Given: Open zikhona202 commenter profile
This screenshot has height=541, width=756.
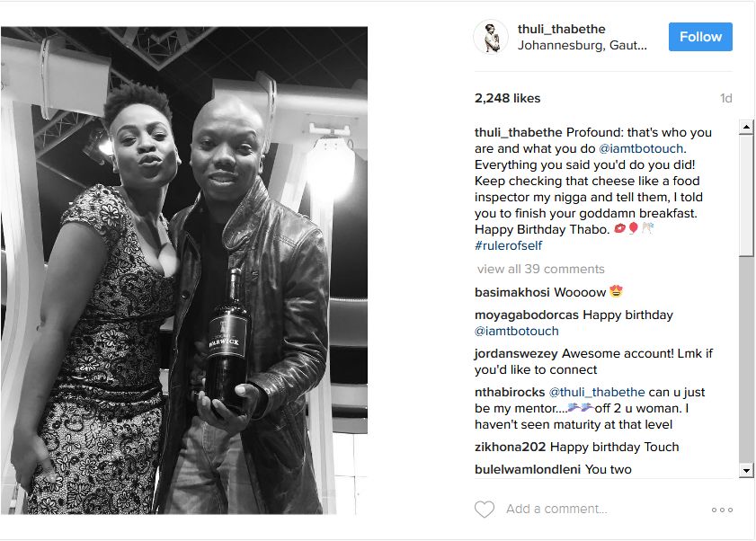Looking at the screenshot, I should pyautogui.click(x=510, y=447).
